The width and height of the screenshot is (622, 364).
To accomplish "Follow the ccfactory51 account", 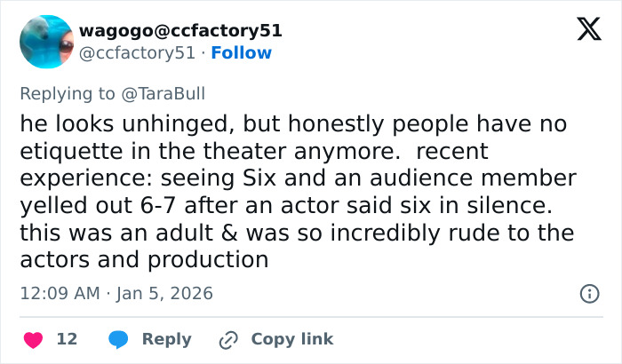I will coord(241,53).
